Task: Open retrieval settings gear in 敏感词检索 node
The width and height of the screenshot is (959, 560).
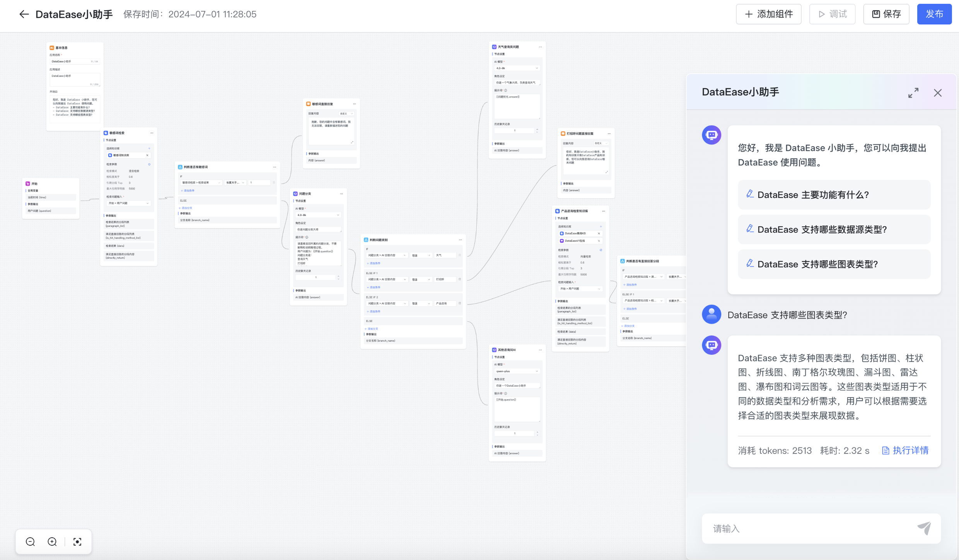Action: (x=149, y=164)
